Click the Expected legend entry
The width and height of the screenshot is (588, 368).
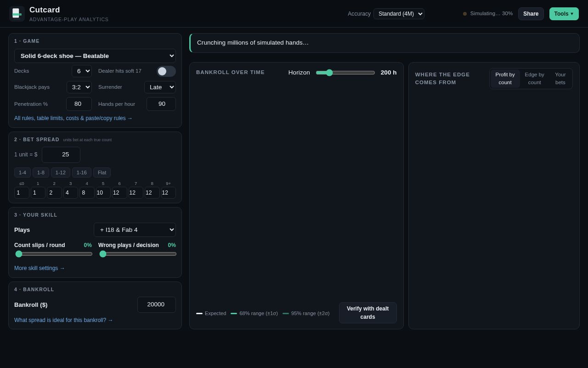point(211,313)
